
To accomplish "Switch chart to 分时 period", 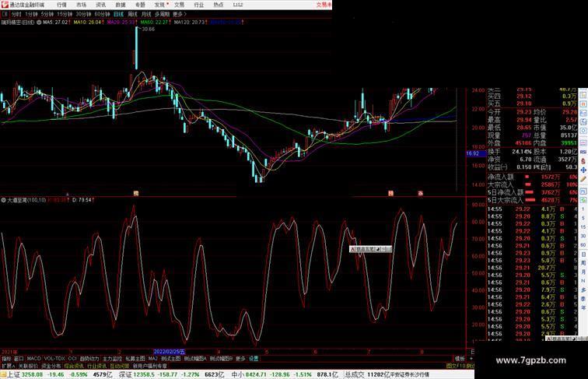I will pyautogui.click(x=16, y=14).
